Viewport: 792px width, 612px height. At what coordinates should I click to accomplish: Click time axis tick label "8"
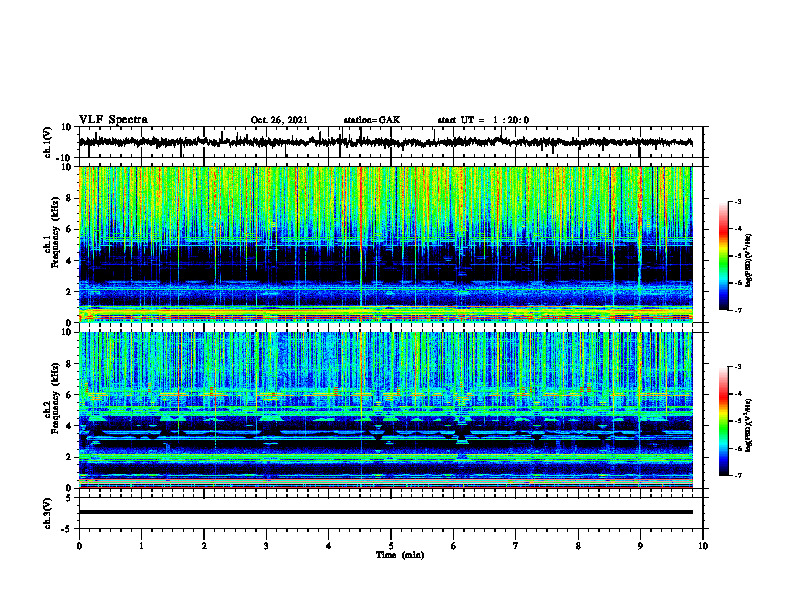[x=578, y=546]
